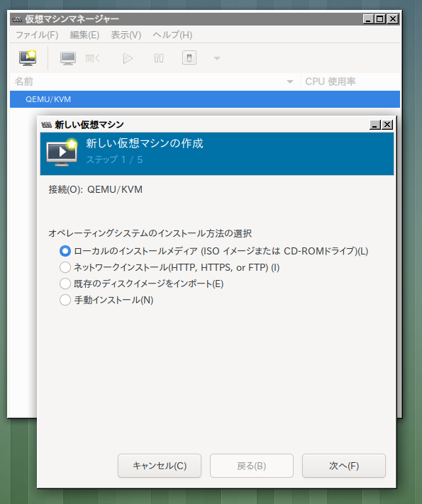Click the 接続(O): QEMU/KVM label

(95, 190)
